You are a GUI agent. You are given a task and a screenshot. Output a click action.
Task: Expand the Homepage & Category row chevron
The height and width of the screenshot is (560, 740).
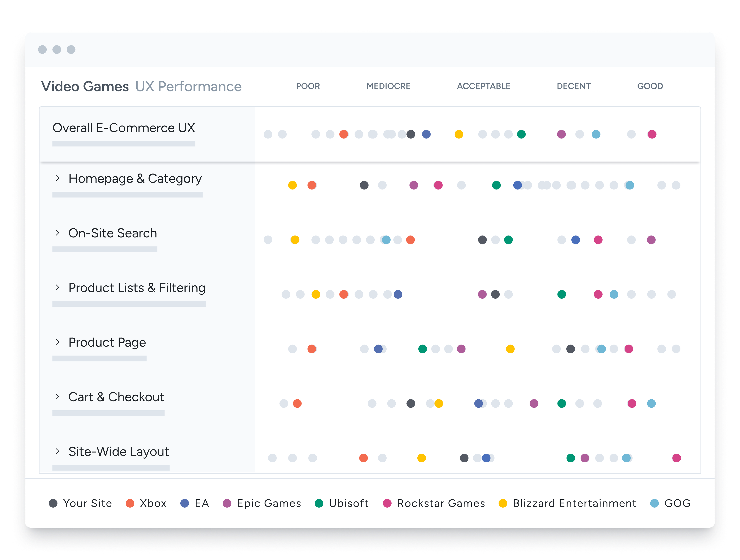pos(58,178)
